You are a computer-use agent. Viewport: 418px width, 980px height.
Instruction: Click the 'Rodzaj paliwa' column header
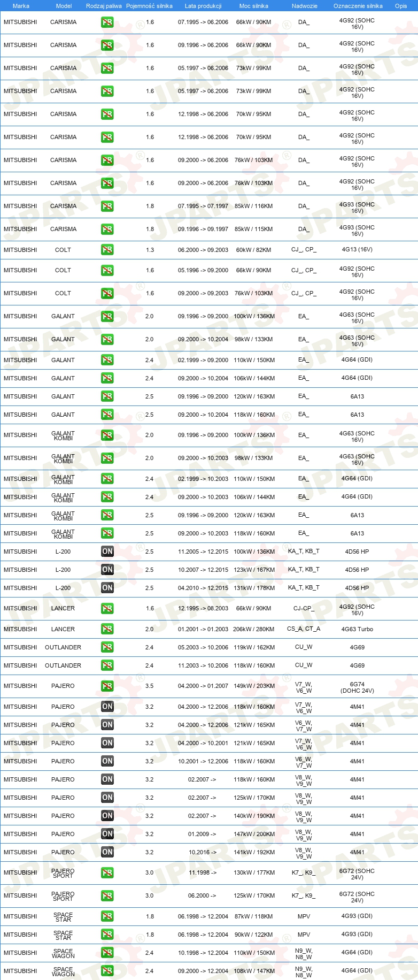104,6
